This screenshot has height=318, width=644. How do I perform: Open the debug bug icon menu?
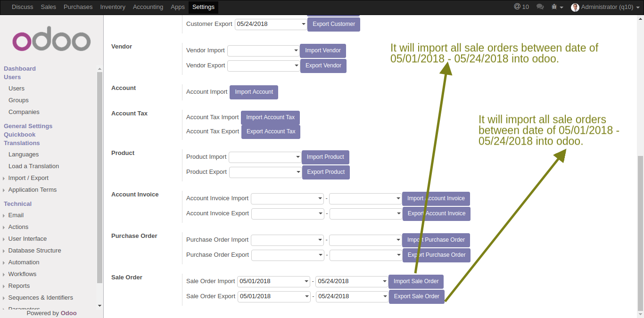tap(557, 7)
